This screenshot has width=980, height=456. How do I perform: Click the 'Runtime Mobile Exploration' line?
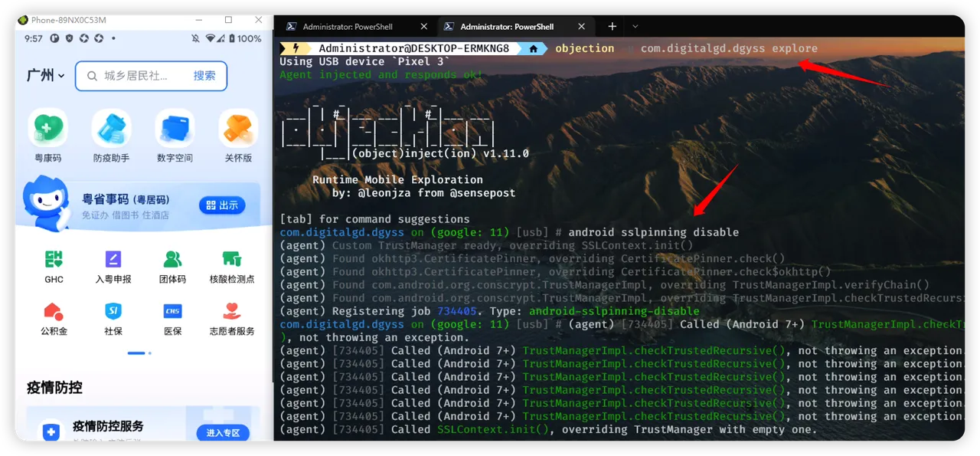pos(398,180)
